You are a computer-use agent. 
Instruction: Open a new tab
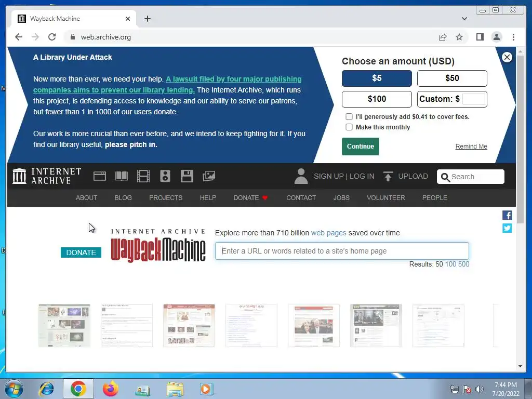click(147, 19)
